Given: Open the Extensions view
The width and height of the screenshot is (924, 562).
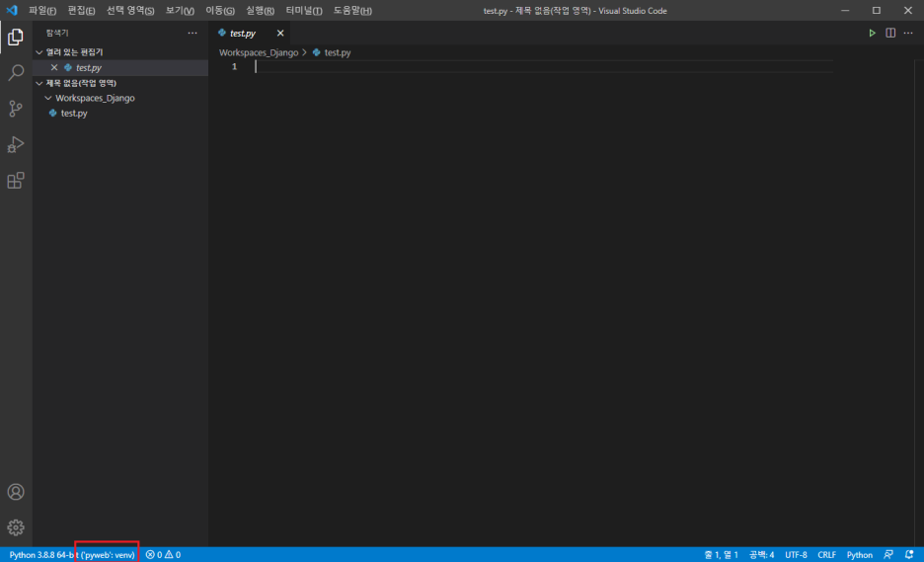Looking at the screenshot, I should 16,181.
